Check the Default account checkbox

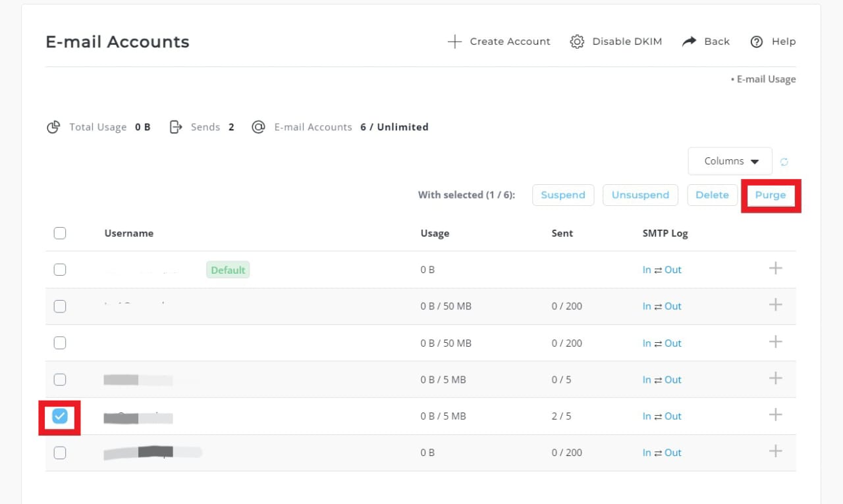(60, 269)
